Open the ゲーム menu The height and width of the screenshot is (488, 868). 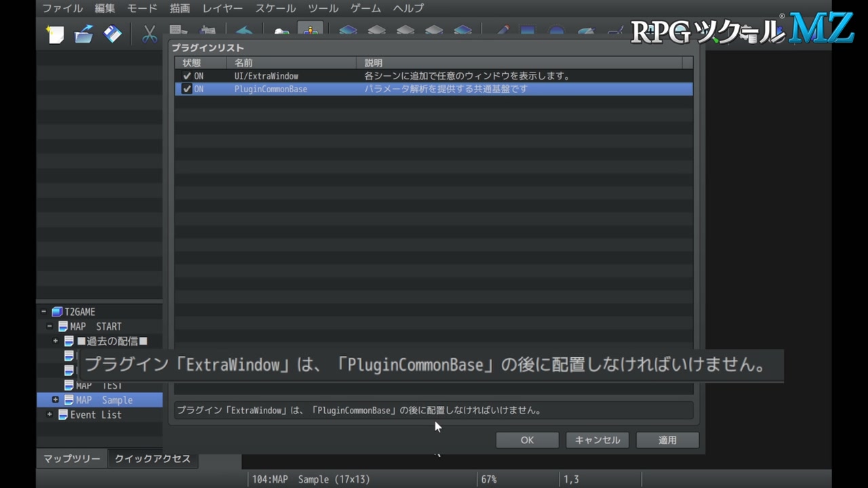(366, 8)
